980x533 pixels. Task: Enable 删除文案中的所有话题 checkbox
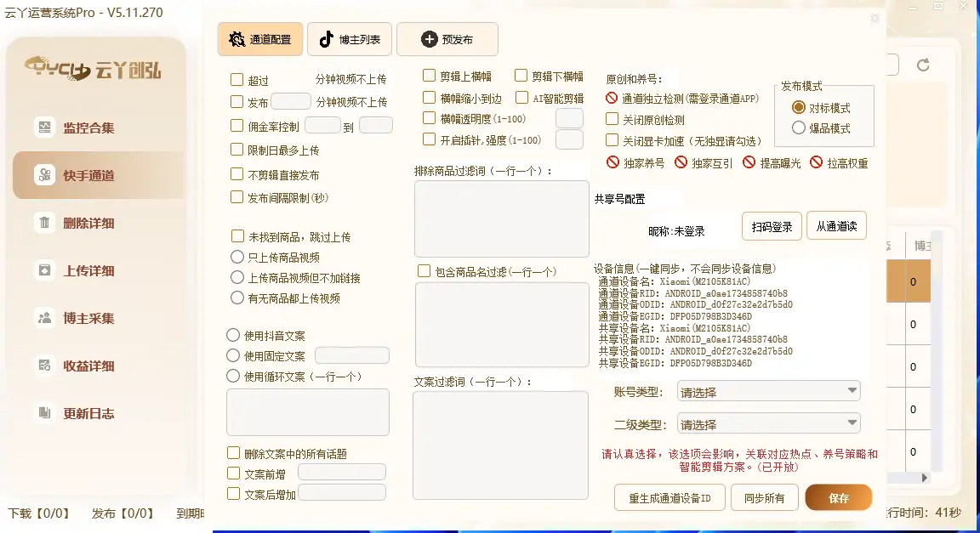tap(233, 453)
